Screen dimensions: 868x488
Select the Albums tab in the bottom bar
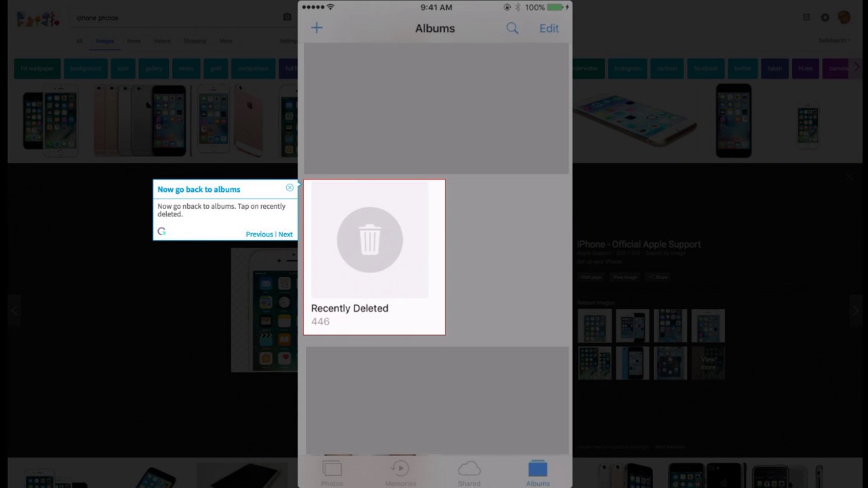point(538,473)
